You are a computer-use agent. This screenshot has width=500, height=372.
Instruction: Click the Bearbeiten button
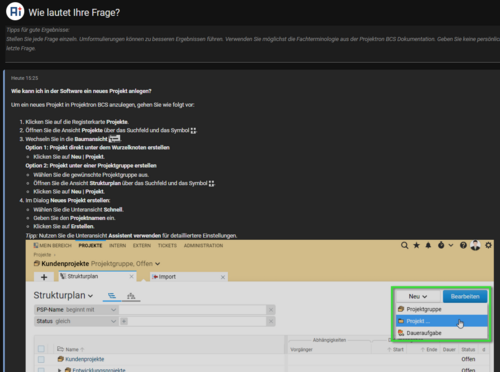(465, 296)
